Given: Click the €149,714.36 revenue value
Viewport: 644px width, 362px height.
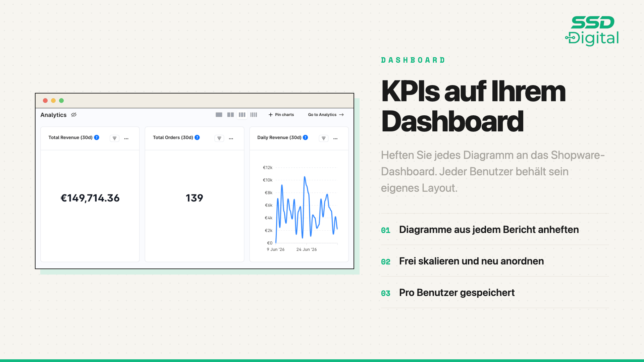Looking at the screenshot, I should tap(90, 198).
